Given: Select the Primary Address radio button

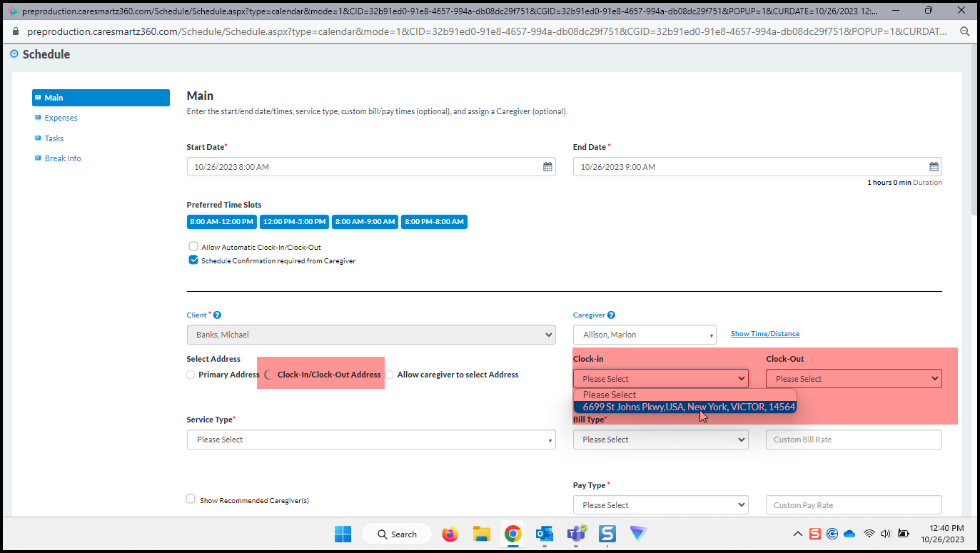Looking at the screenshot, I should (x=191, y=375).
